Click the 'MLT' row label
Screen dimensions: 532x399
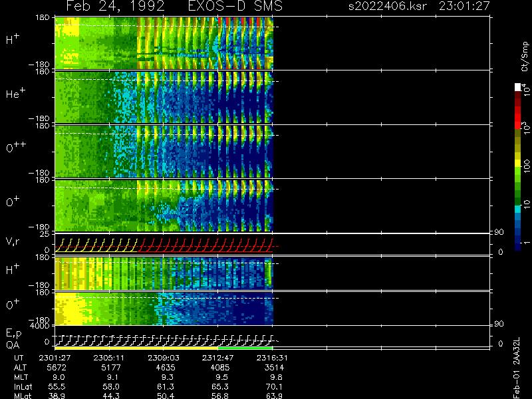point(21,377)
